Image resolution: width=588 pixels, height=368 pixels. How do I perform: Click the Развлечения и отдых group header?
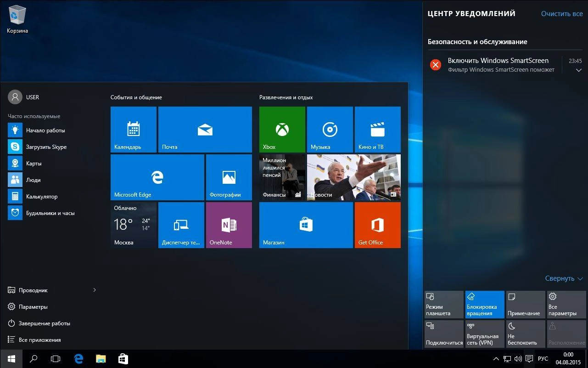coord(286,97)
